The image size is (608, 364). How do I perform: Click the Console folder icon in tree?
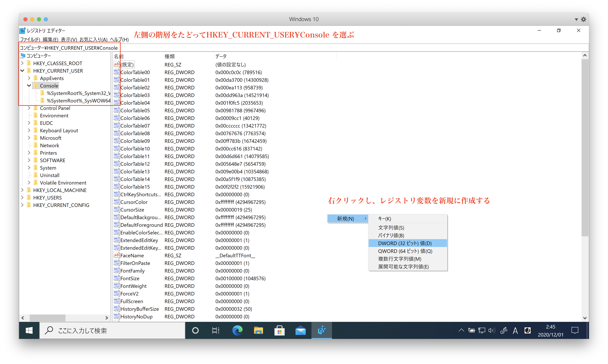tap(36, 86)
